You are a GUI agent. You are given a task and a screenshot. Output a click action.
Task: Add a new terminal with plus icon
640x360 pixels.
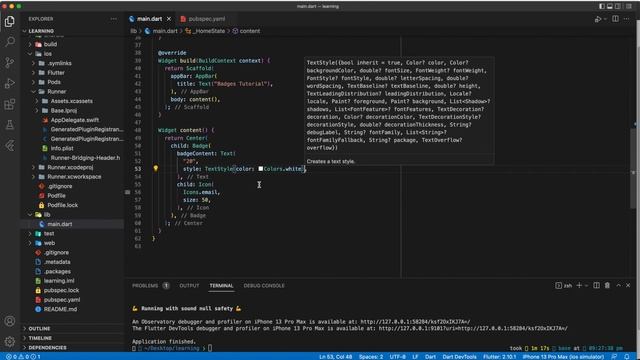(579, 285)
